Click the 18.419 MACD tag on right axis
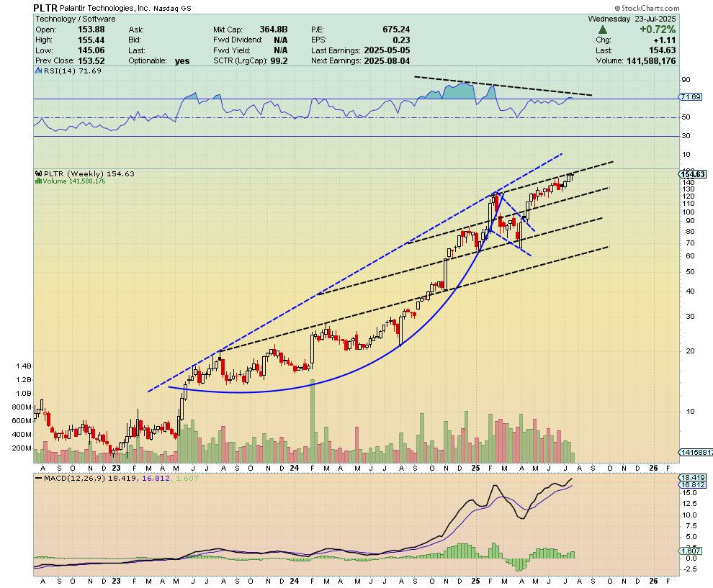 click(693, 478)
